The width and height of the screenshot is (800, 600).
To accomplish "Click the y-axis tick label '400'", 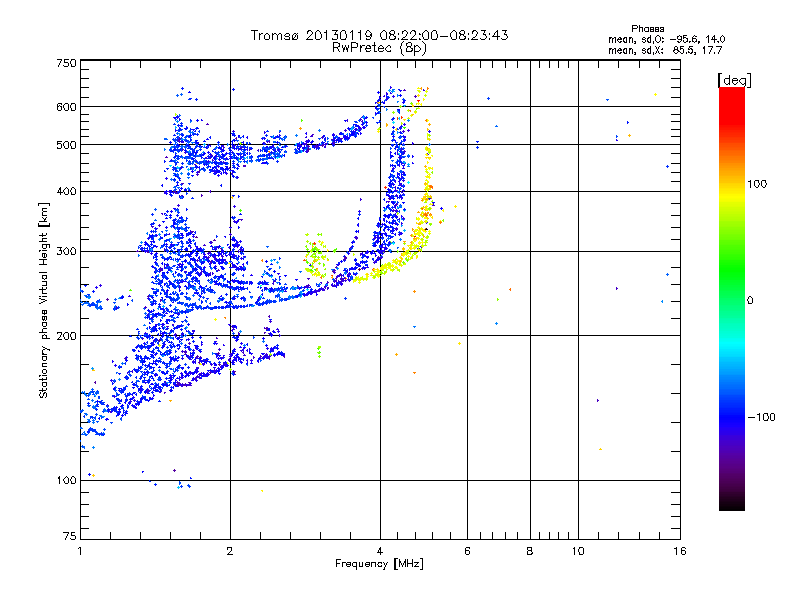I will [x=66, y=192].
